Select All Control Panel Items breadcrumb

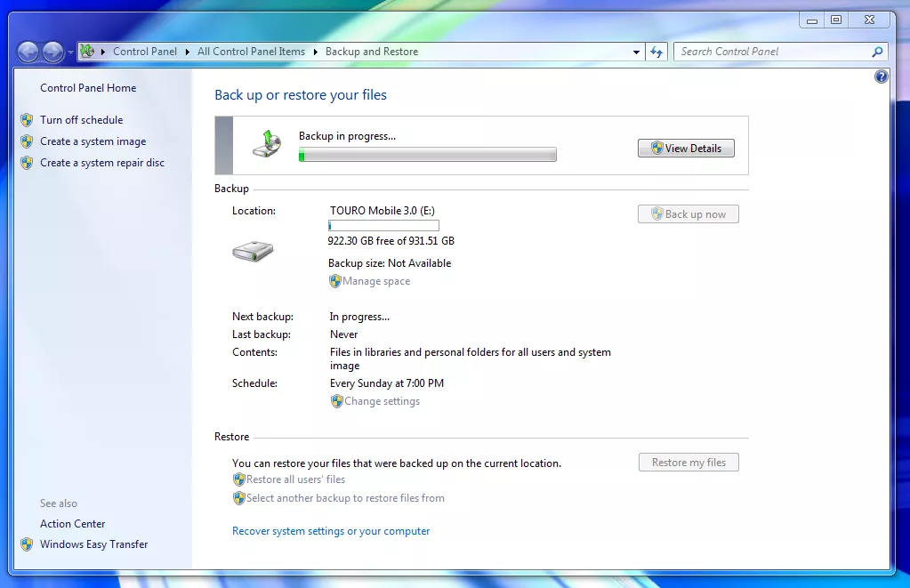[251, 52]
